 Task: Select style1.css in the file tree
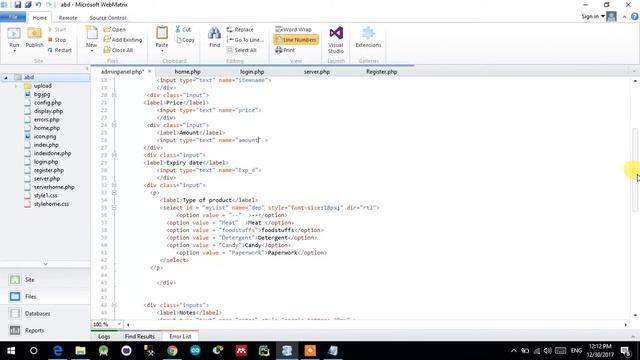[x=45, y=196]
